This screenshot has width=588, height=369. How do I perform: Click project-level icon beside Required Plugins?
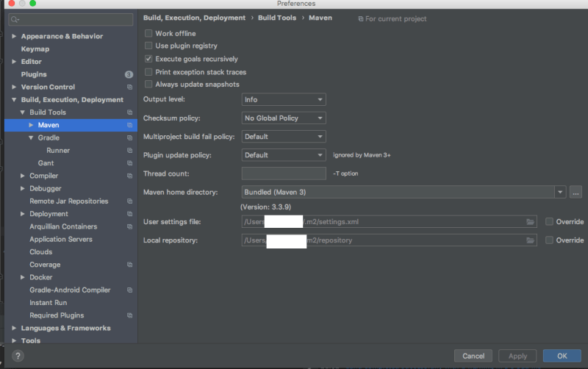point(130,315)
